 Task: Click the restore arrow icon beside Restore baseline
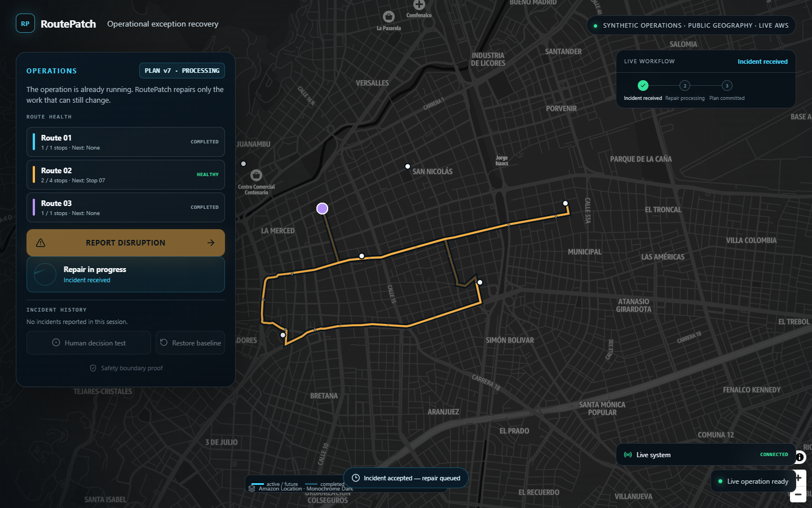tap(164, 343)
